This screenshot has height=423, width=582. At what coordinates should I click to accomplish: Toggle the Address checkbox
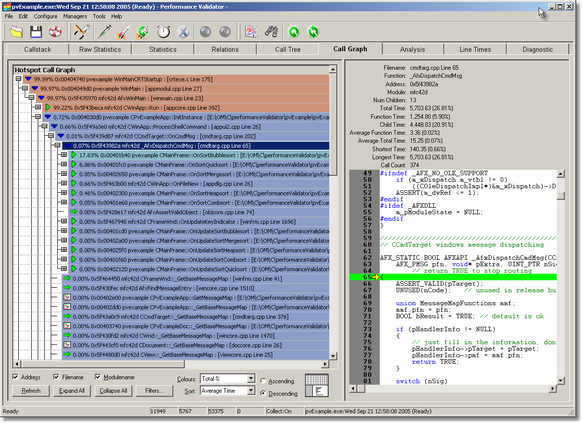(x=15, y=377)
